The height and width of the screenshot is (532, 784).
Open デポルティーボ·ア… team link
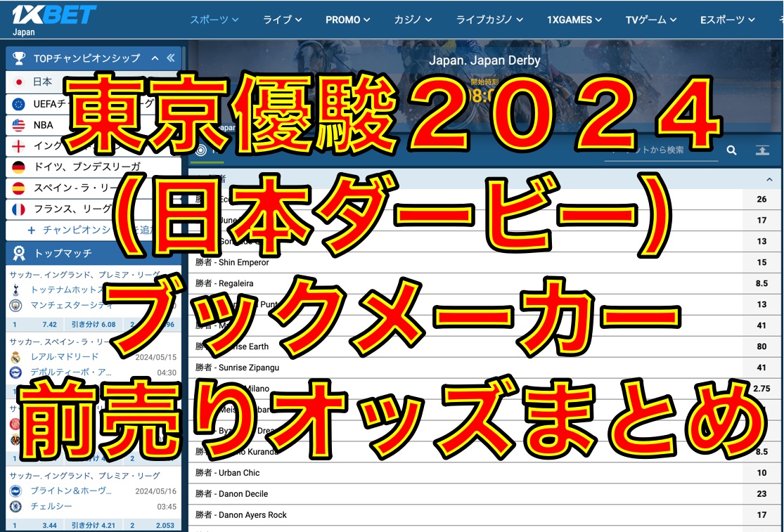(70, 372)
